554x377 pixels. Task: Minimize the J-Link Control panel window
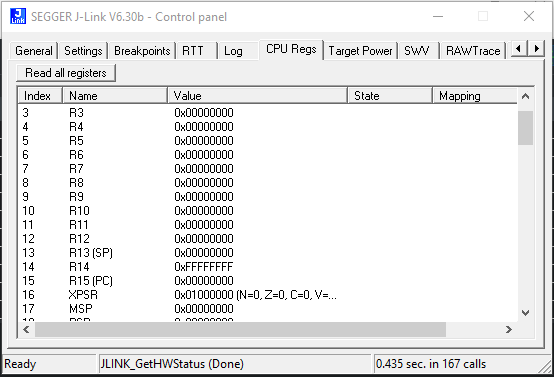(x=438, y=16)
